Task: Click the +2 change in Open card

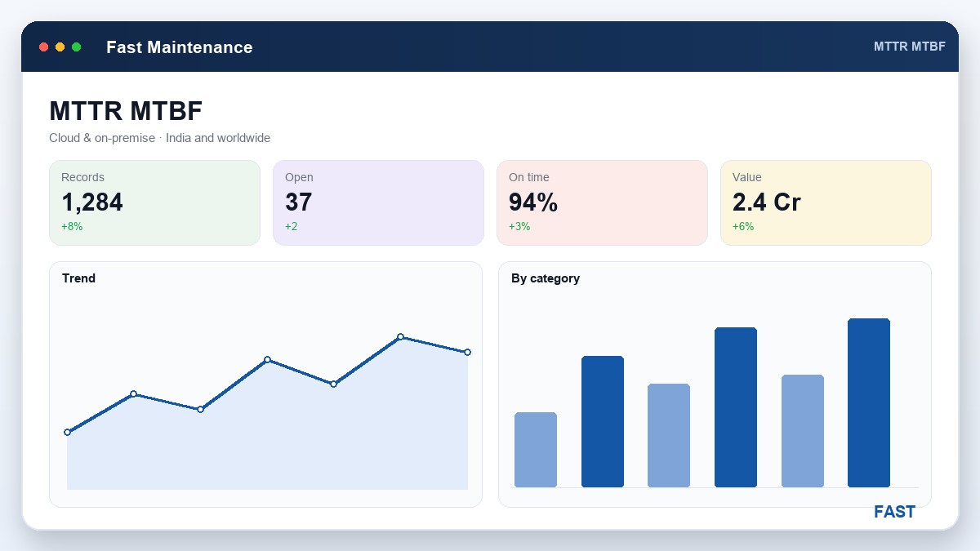Action: 292,227
